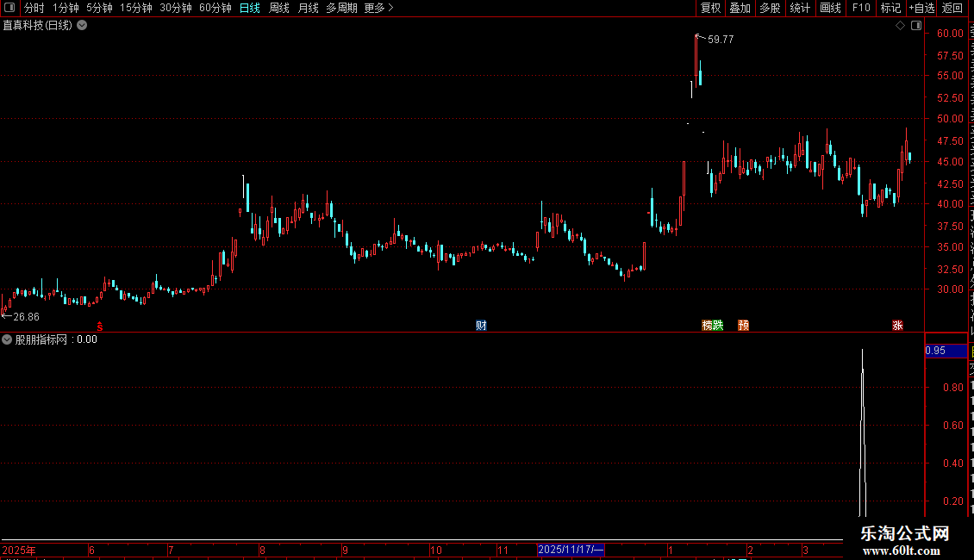Click the 45.00 price axis label
The image size is (974, 560).
950,162
